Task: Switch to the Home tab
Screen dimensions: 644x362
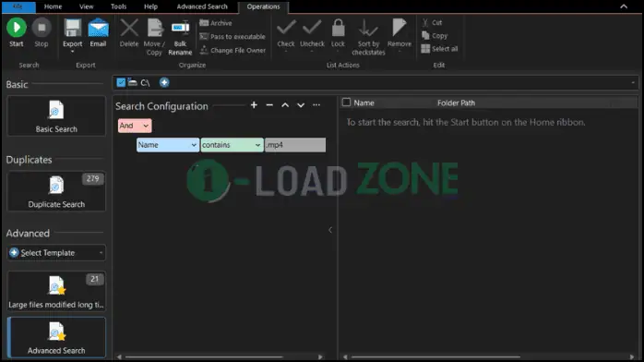Action: click(x=53, y=6)
